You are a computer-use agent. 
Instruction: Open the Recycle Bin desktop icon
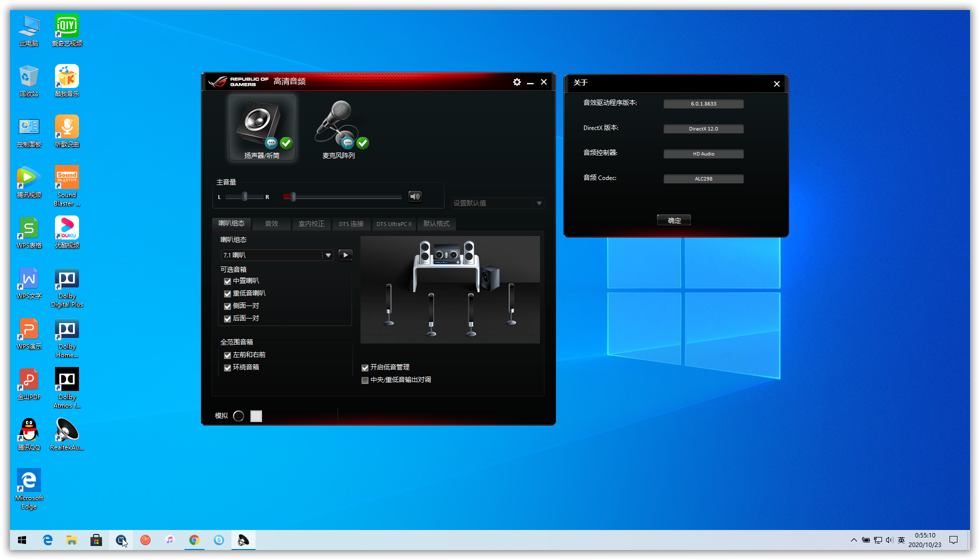pyautogui.click(x=29, y=80)
